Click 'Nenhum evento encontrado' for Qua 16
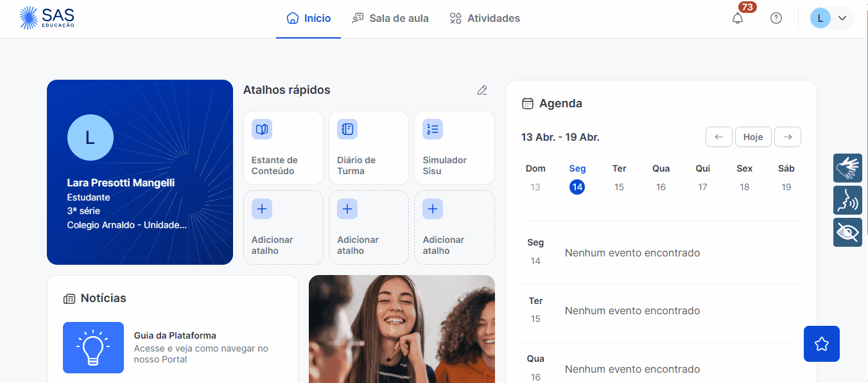This screenshot has height=383, width=868. [632, 369]
